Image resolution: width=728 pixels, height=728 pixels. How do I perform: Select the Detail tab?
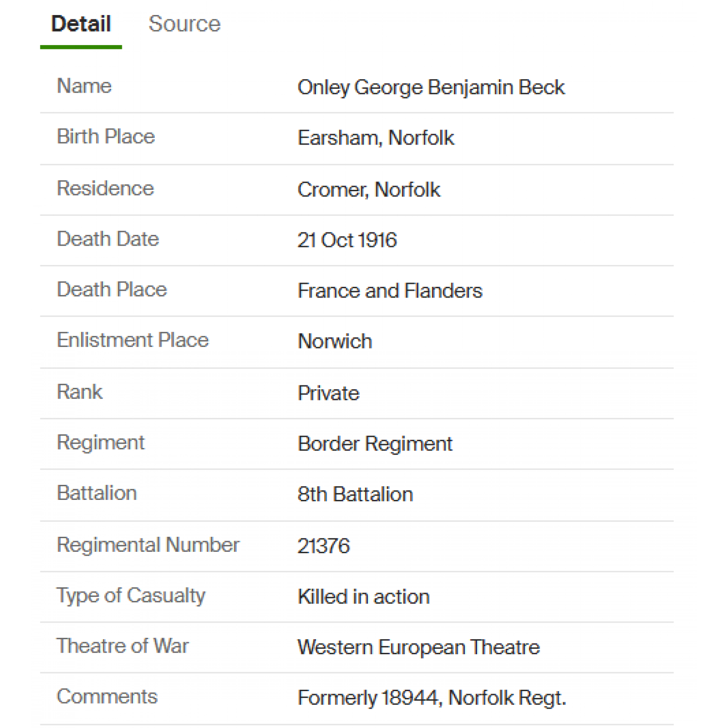coord(81,24)
